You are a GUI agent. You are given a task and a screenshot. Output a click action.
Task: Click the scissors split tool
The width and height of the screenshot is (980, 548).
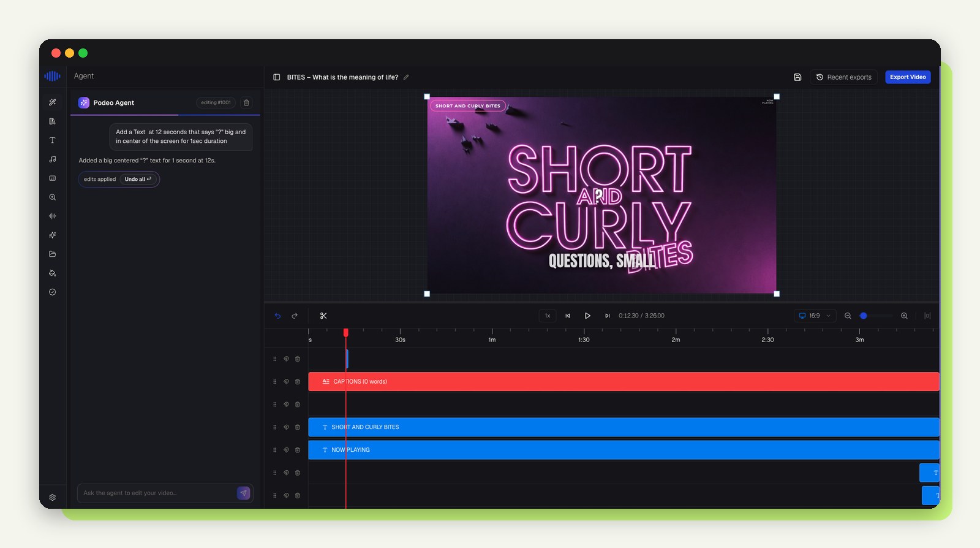coord(323,316)
